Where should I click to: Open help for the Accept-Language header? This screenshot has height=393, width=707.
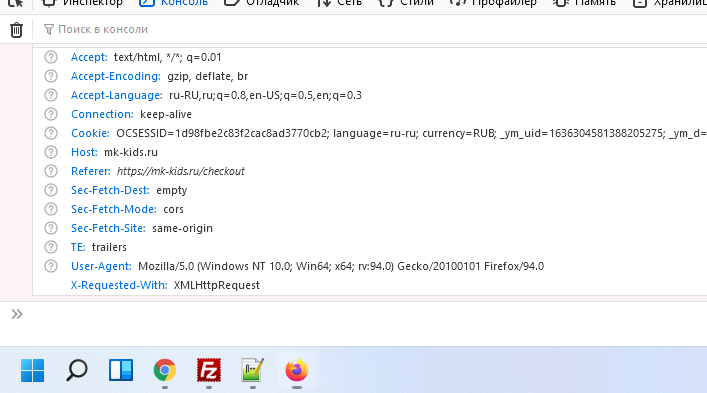pos(51,95)
